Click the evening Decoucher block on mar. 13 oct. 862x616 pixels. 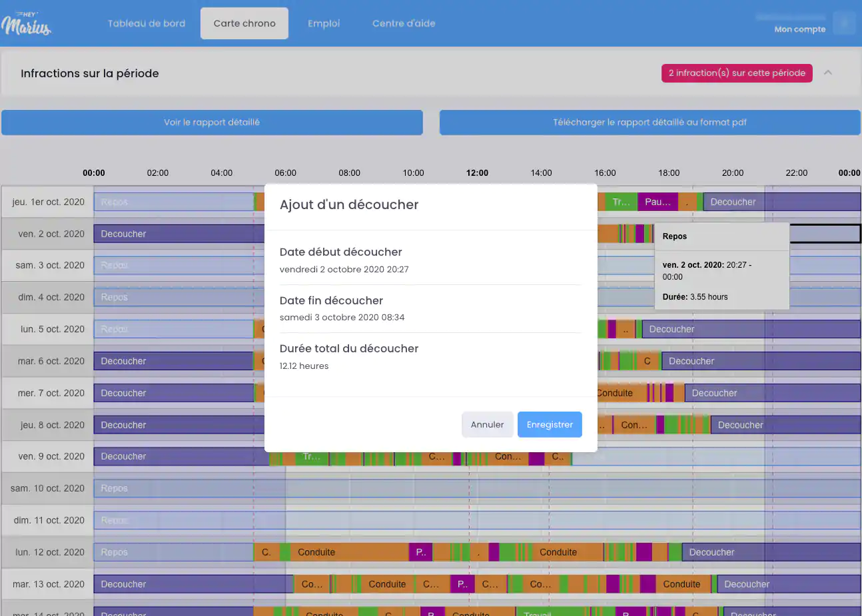789,584
